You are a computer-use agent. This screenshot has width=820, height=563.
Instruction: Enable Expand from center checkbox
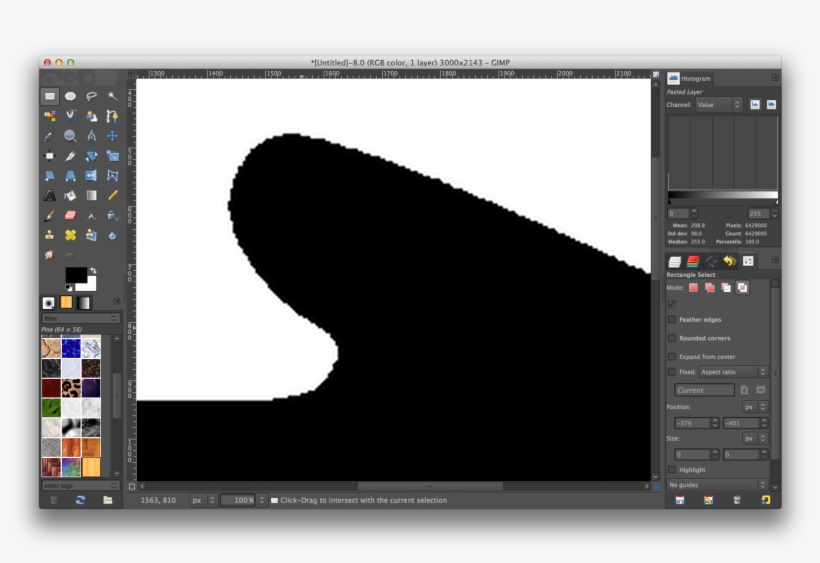(672, 357)
